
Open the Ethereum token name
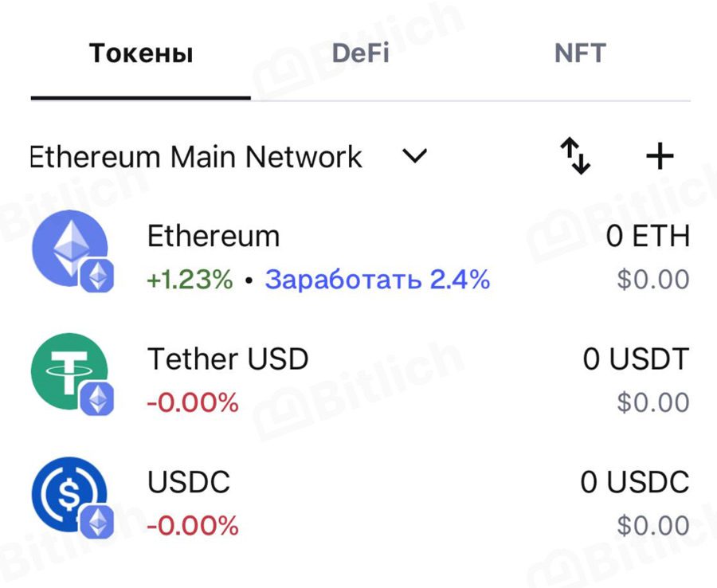tap(213, 236)
